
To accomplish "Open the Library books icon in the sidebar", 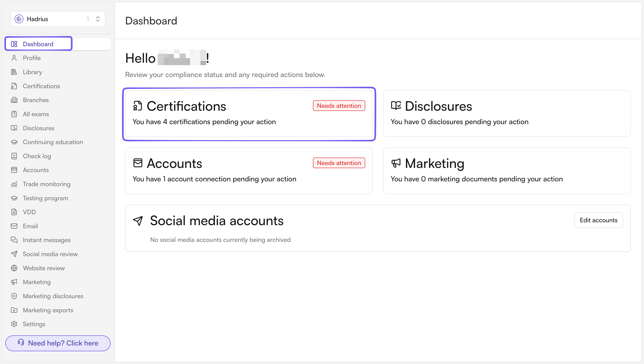I will (14, 72).
